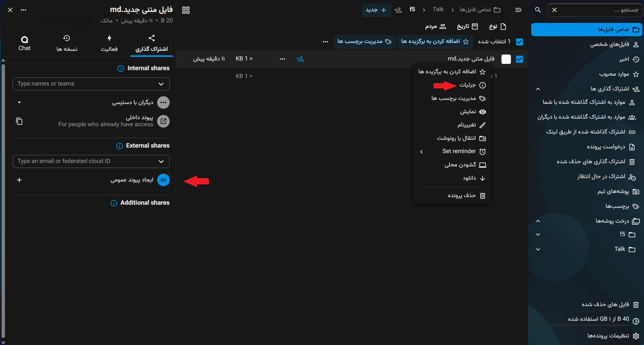Copy internal link with clipboard icon

(x=19, y=121)
